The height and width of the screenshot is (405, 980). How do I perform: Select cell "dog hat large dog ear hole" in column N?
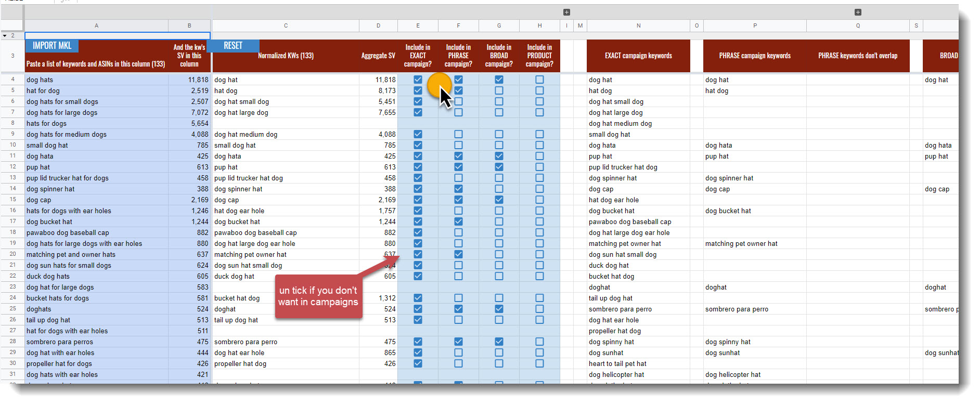(638, 232)
